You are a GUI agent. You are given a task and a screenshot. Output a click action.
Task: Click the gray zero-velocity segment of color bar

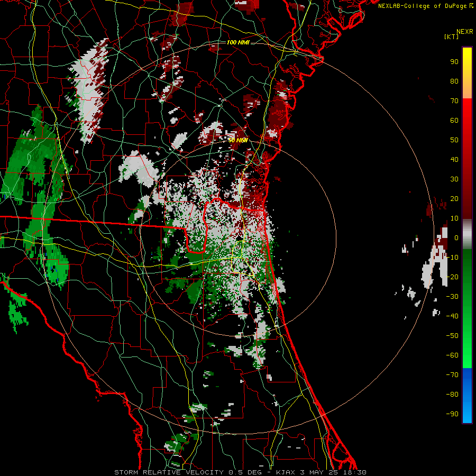pyautogui.click(x=467, y=234)
